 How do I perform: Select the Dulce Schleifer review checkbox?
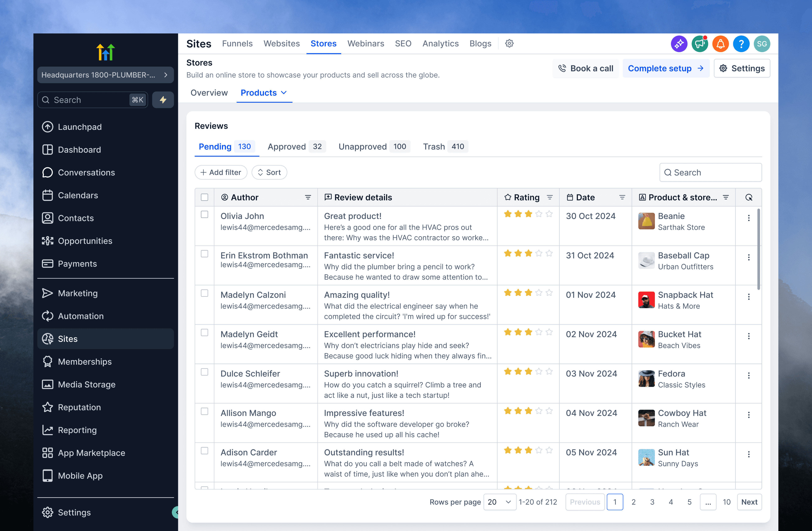(204, 372)
